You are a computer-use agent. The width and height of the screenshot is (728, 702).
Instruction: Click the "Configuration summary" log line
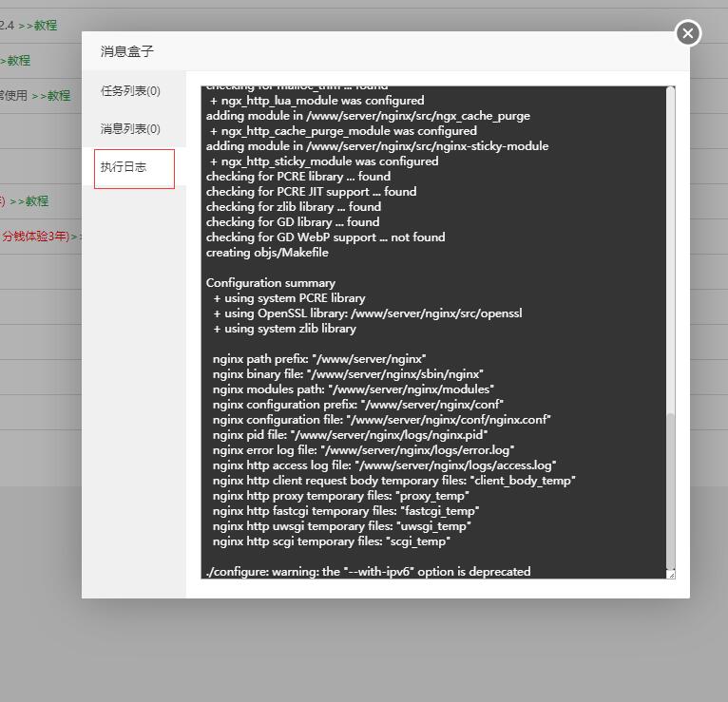coord(270,283)
